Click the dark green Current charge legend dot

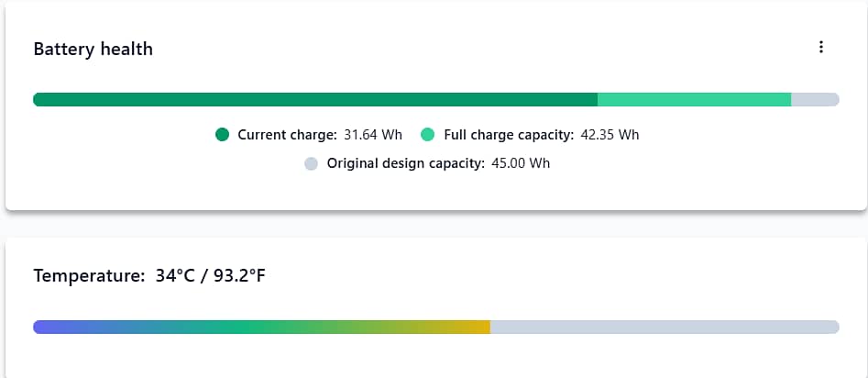tap(222, 135)
